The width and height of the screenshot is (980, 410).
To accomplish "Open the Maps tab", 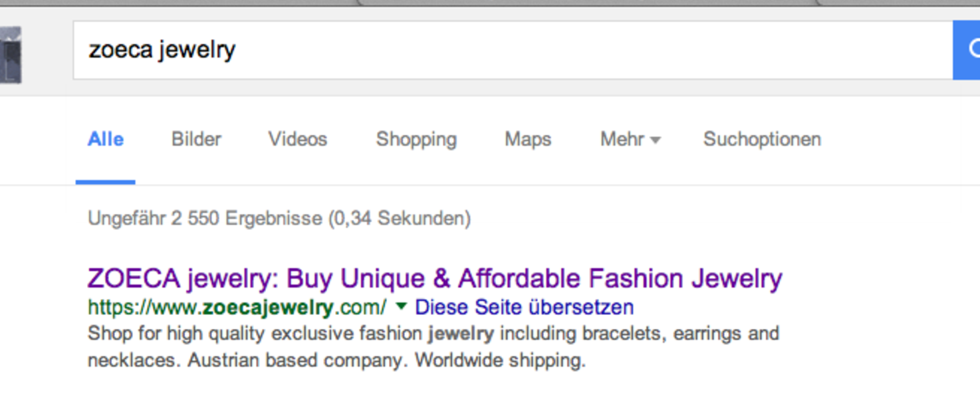I will coord(528,140).
